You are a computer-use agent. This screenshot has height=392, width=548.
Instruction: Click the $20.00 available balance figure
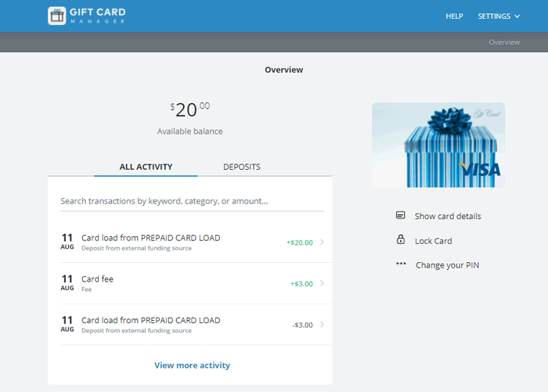(x=189, y=110)
